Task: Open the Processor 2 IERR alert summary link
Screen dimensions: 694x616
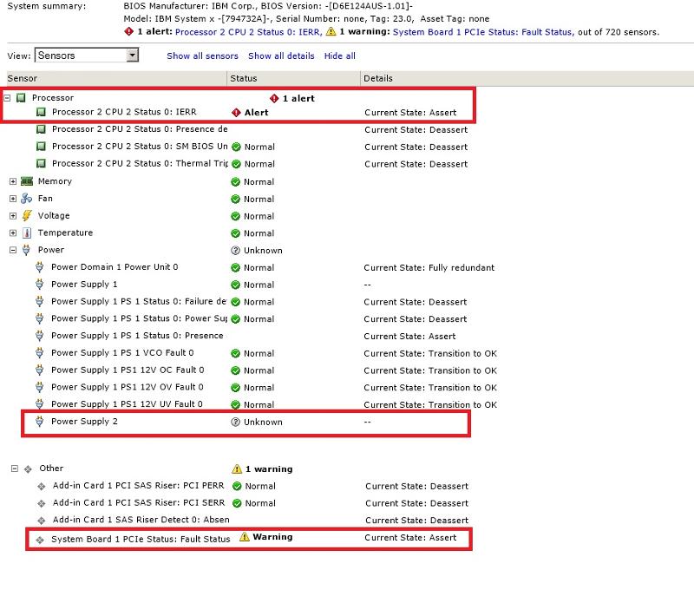Action: [x=248, y=32]
